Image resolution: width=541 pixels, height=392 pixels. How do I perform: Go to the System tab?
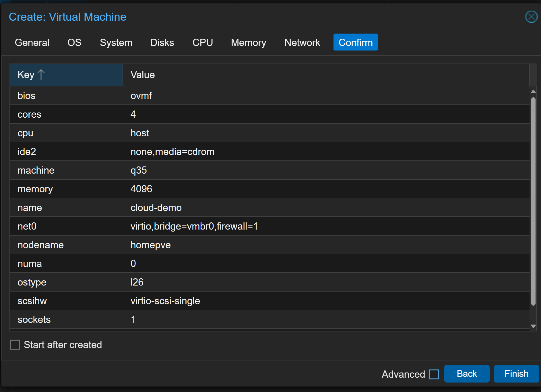[116, 42]
